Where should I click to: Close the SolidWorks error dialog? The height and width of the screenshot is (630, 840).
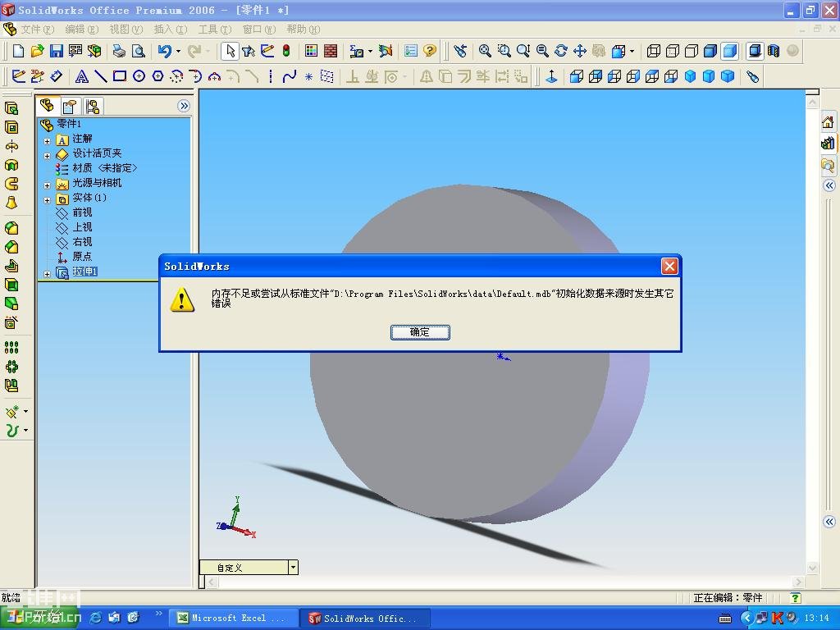669,267
